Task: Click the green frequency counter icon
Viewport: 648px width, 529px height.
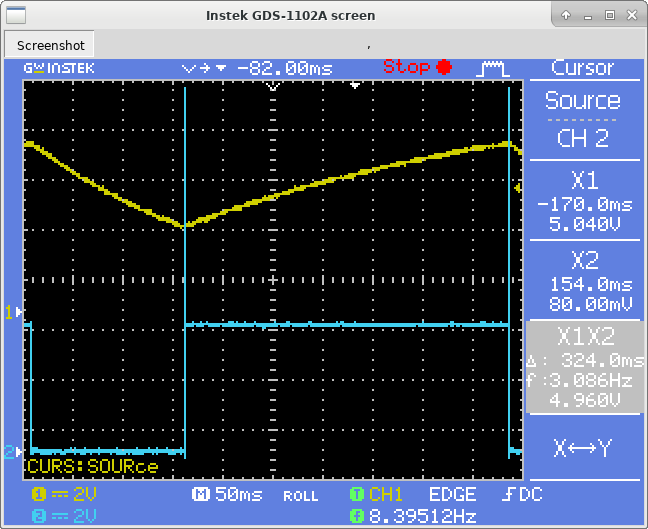Action: (356, 515)
